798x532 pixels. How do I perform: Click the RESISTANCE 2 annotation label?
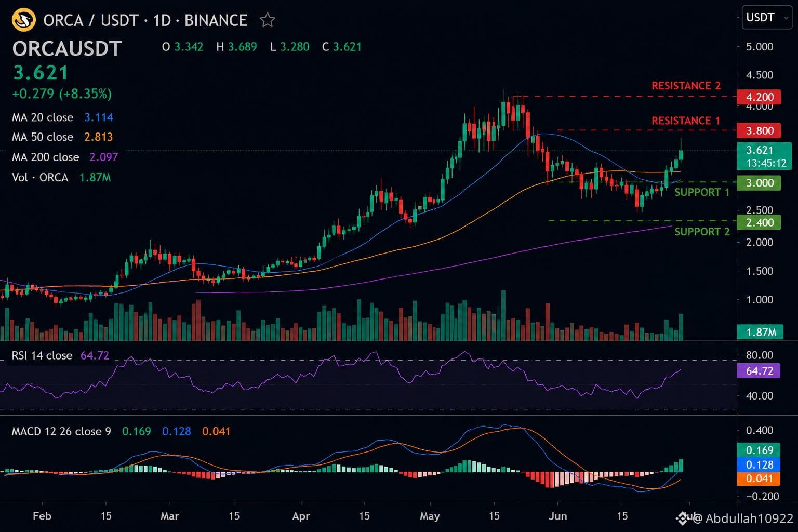686,86
